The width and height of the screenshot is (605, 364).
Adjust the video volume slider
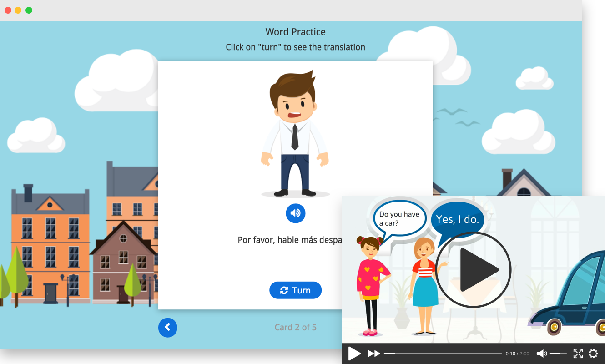point(558,354)
